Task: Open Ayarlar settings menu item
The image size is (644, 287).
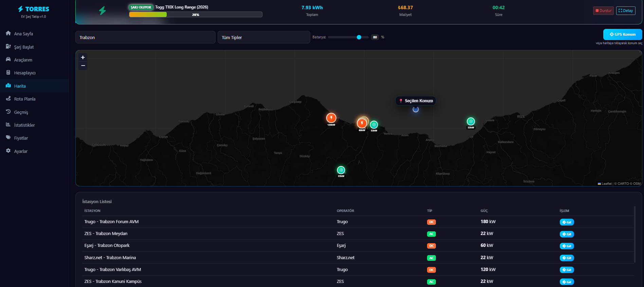Action: coord(21,151)
